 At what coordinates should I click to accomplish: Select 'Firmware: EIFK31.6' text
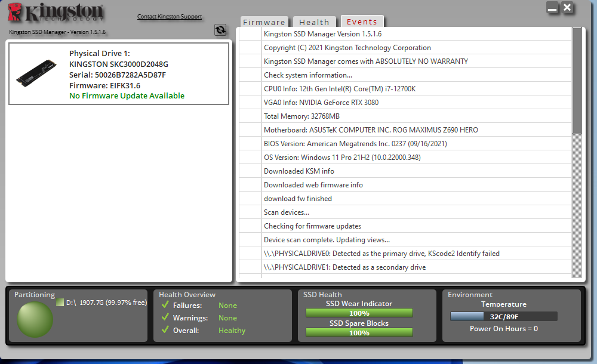tap(104, 85)
